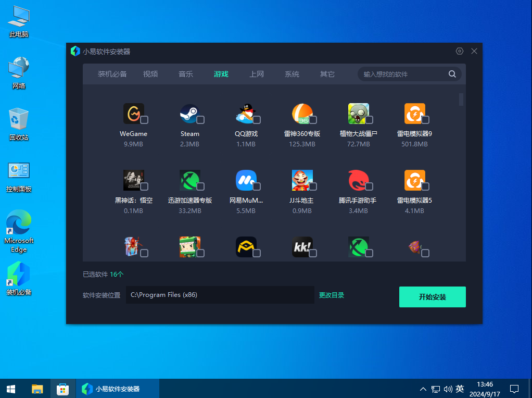The width and height of the screenshot is (532, 398).
Task: Click the network tray icon
Action: pyautogui.click(x=436, y=389)
